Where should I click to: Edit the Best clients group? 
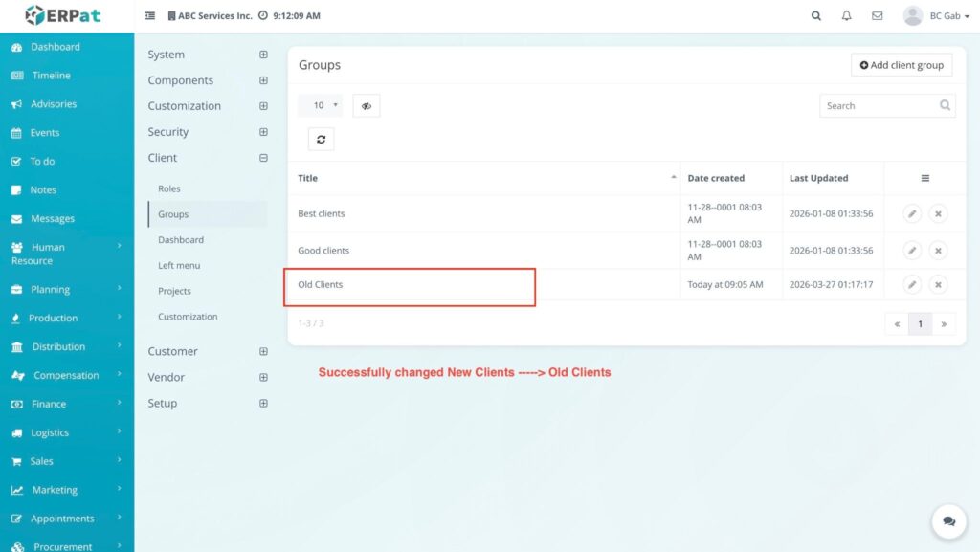point(912,214)
